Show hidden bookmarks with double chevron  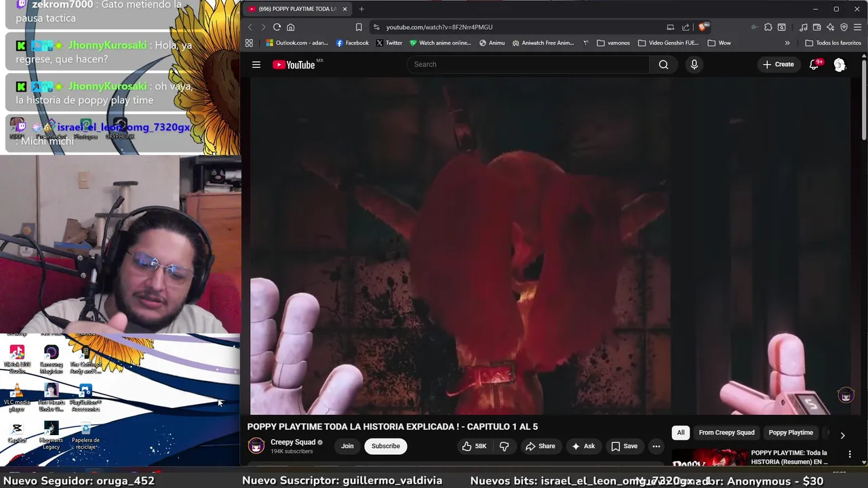[787, 43]
